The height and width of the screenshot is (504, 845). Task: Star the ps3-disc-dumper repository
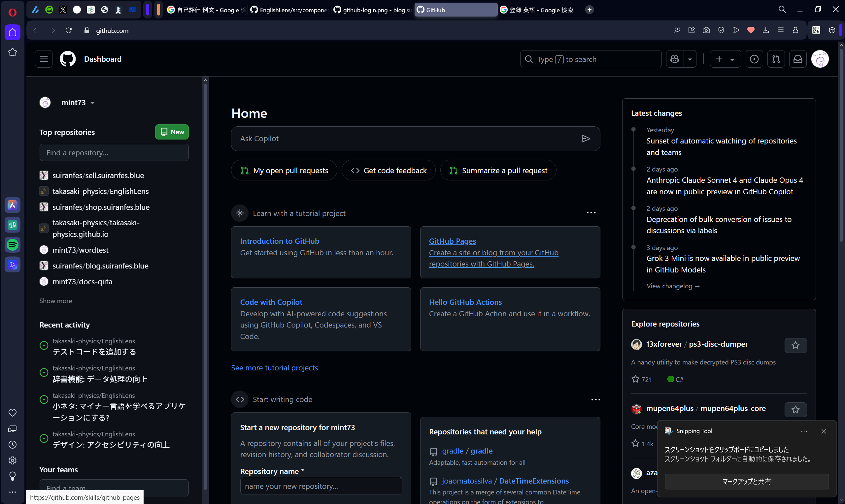pyautogui.click(x=796, y=345)
